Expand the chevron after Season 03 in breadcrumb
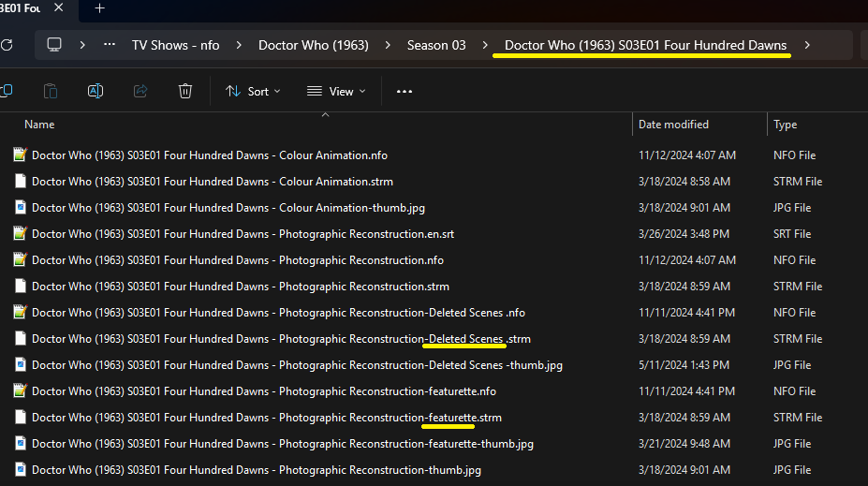This screenshot has height=486, width=868. tap(485, 45)
